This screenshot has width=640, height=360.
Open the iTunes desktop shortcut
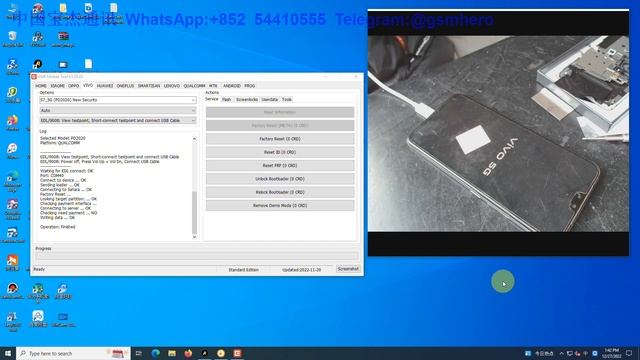tap(12, 150)
